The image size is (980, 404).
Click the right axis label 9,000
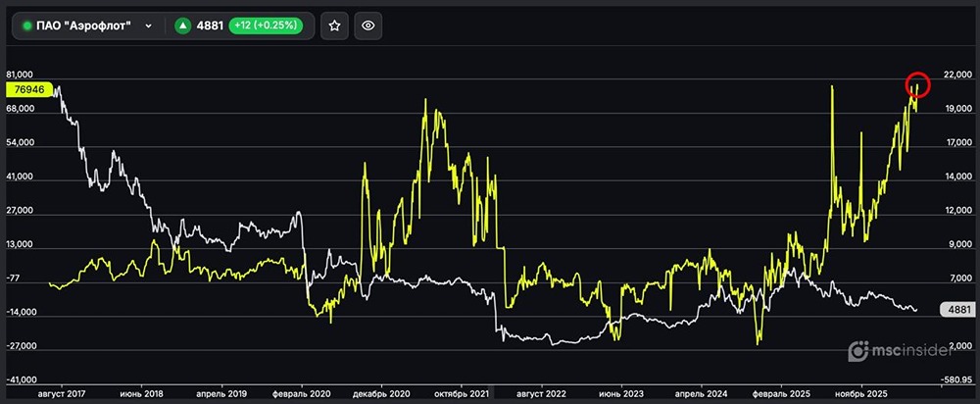960,244
